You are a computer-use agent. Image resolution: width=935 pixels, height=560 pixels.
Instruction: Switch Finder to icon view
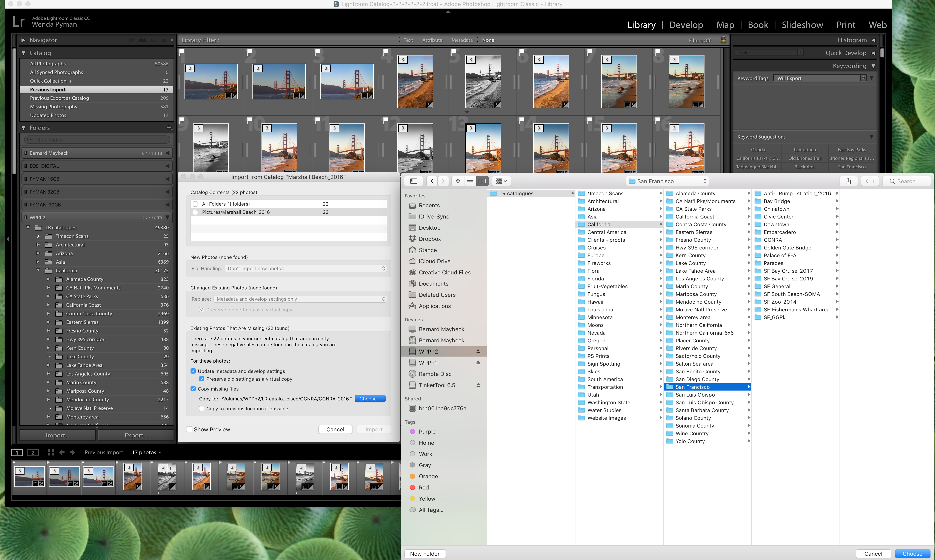click(x=458, y=181)
